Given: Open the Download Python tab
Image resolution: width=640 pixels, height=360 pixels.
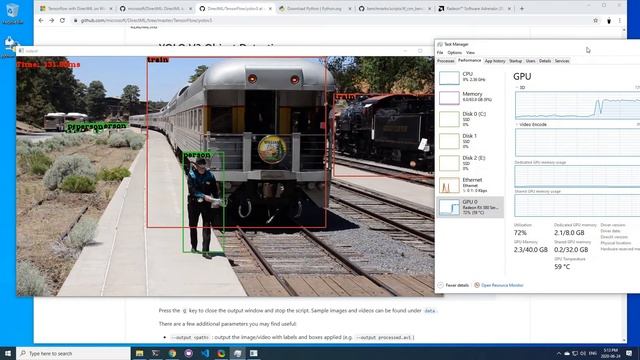Looking at the screenshot, I should click(x=315, y=8).
